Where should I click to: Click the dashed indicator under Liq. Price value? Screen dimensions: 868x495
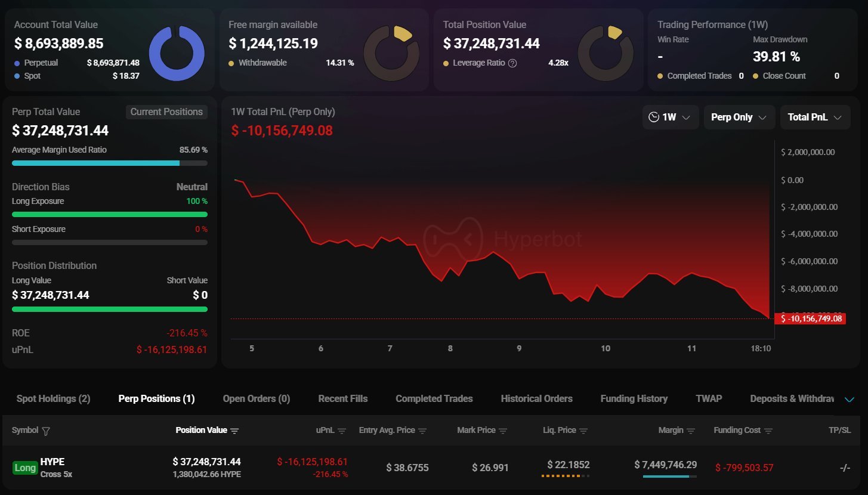point(566,476)
